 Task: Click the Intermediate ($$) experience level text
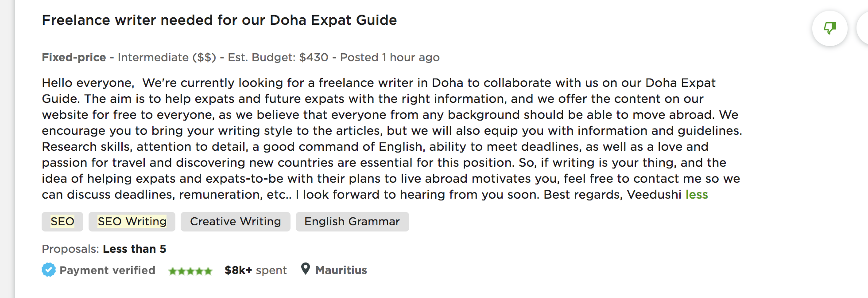pos(167,58)
